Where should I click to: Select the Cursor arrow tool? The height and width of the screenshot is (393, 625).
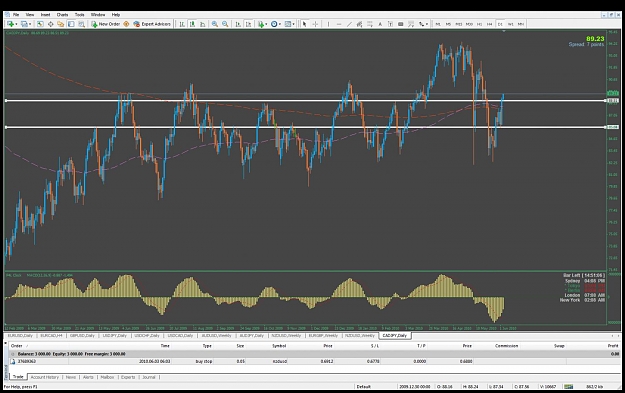point(305,24)
